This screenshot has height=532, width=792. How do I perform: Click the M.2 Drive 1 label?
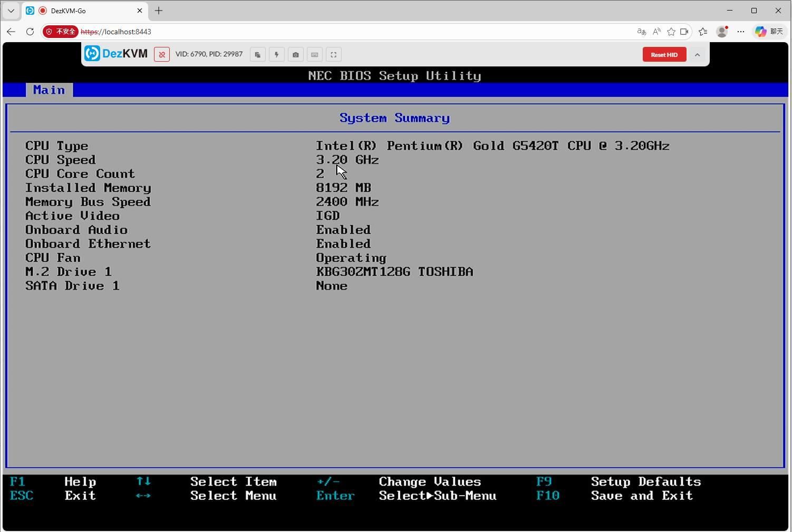tap(69, 272)
